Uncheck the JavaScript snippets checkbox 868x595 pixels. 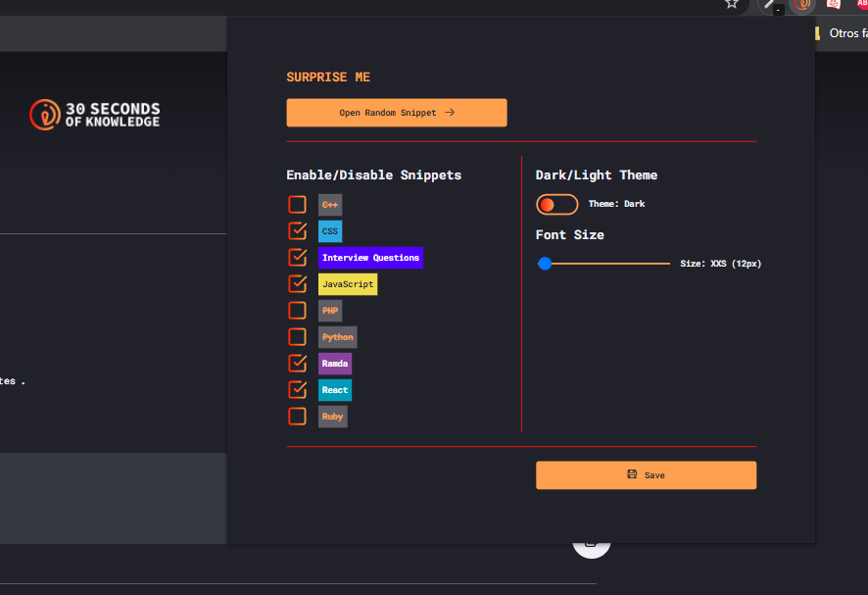click(297, 283)
